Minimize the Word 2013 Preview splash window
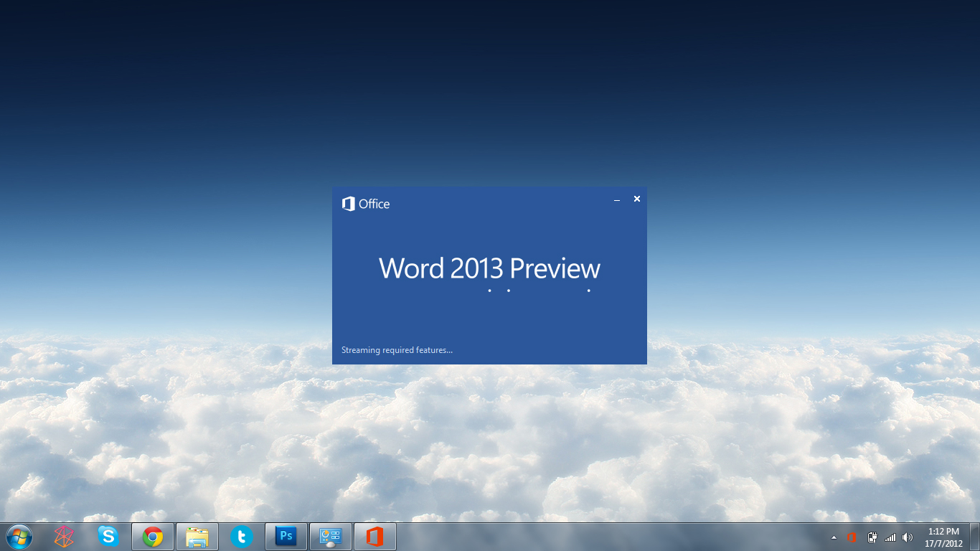This screenshot has width=980, height=551. [x=617, y=199]
